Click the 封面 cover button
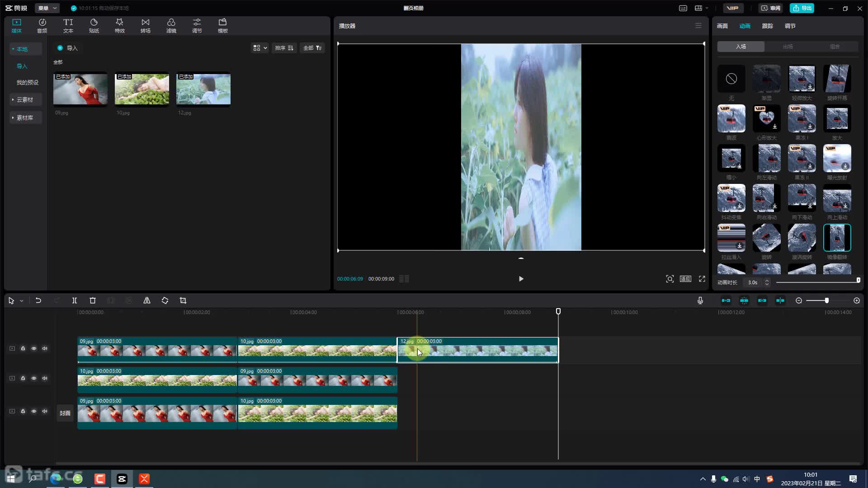This screenshot has width=868, height=488. tap(65, 413)
